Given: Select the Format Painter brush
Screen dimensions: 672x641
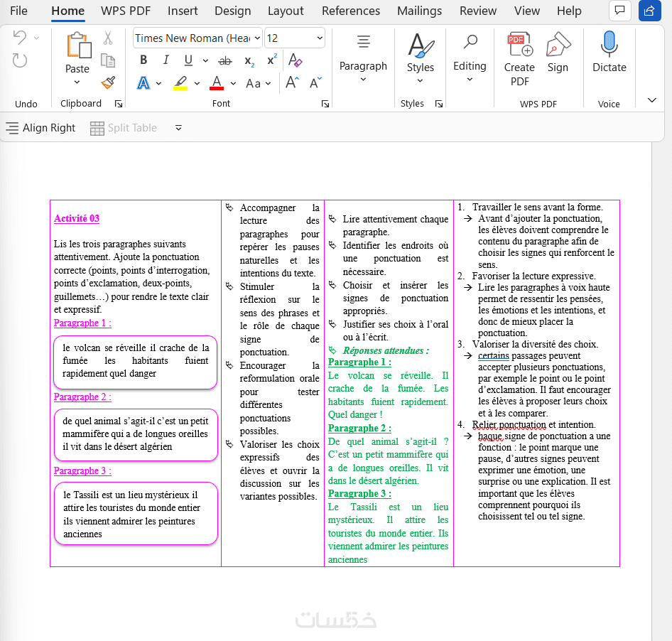Looking at the screenshot, I should point(108,82).
